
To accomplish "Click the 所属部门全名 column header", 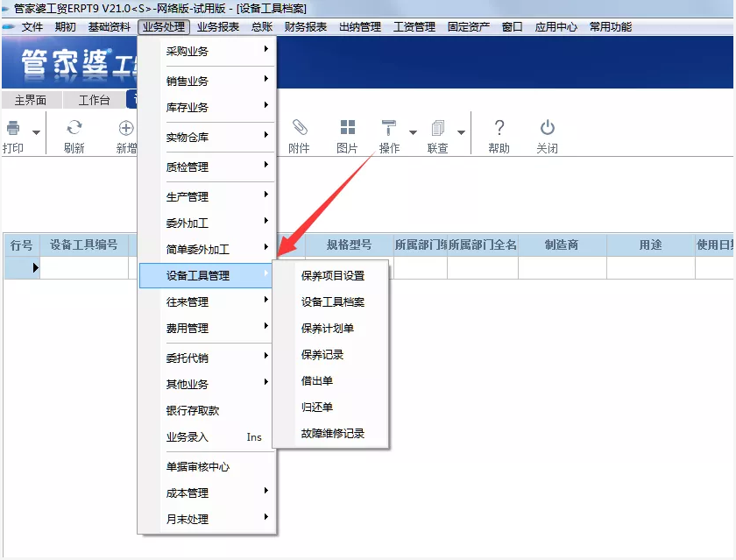I will point(483,245).
